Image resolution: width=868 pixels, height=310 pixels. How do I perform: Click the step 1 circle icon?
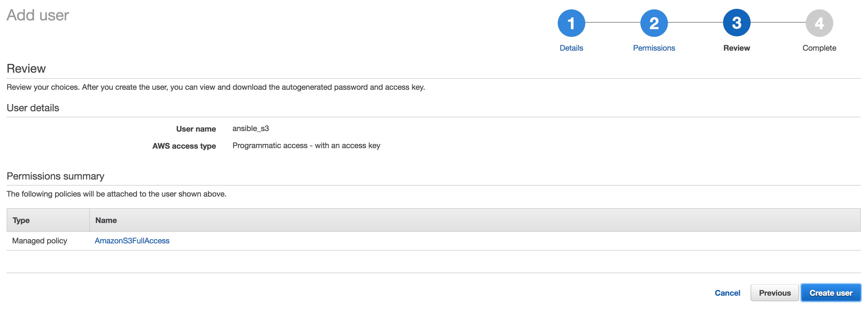(x=571, y=23)
